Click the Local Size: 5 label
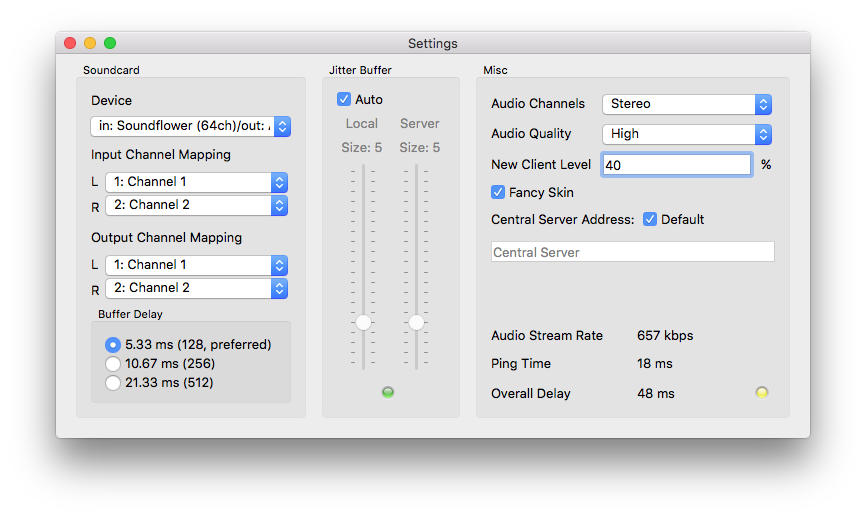The image size is (866, 518). 362,147
